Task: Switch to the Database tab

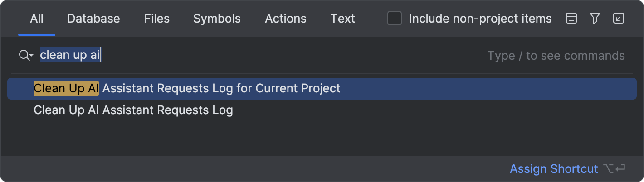Action: tap(93, 19)
